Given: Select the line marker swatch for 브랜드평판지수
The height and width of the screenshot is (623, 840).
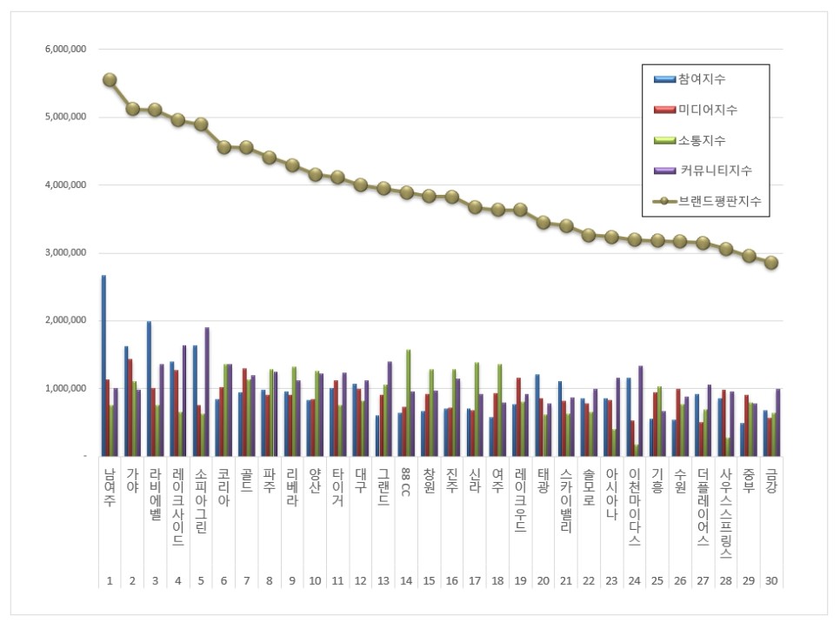Looking at the screenshot, I should tap(665, 201).
